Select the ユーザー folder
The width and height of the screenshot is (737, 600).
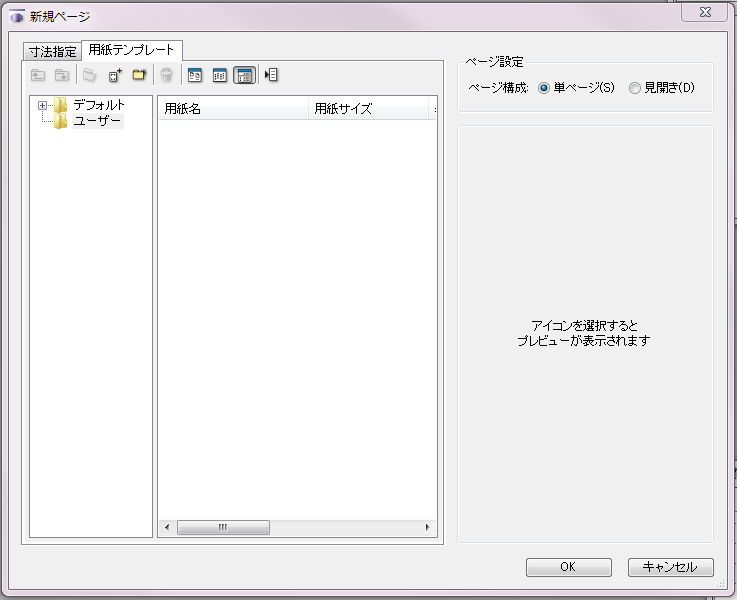(97, 121)
